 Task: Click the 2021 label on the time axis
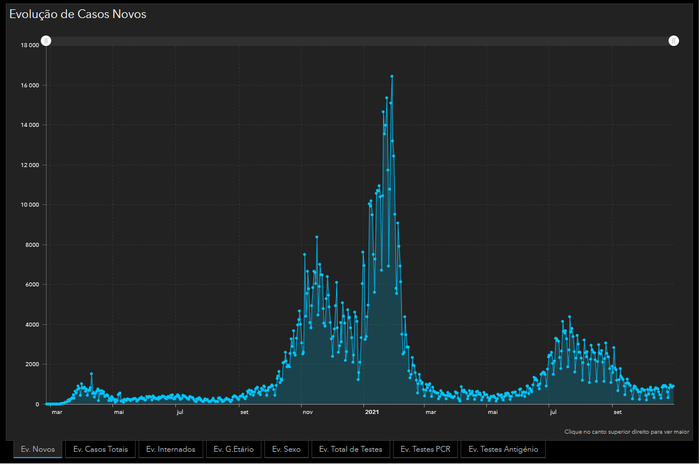pos(371,412)
